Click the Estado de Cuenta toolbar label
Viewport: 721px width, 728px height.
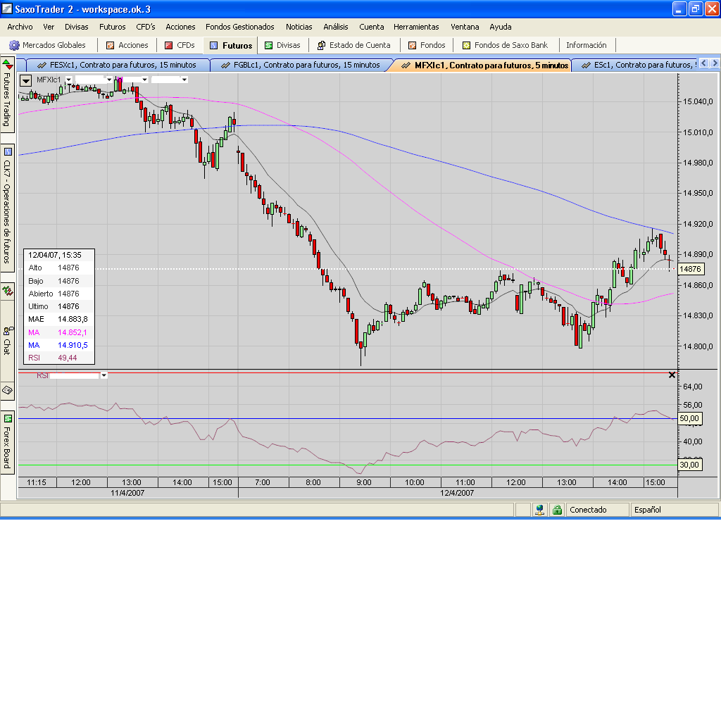point(360,45)
